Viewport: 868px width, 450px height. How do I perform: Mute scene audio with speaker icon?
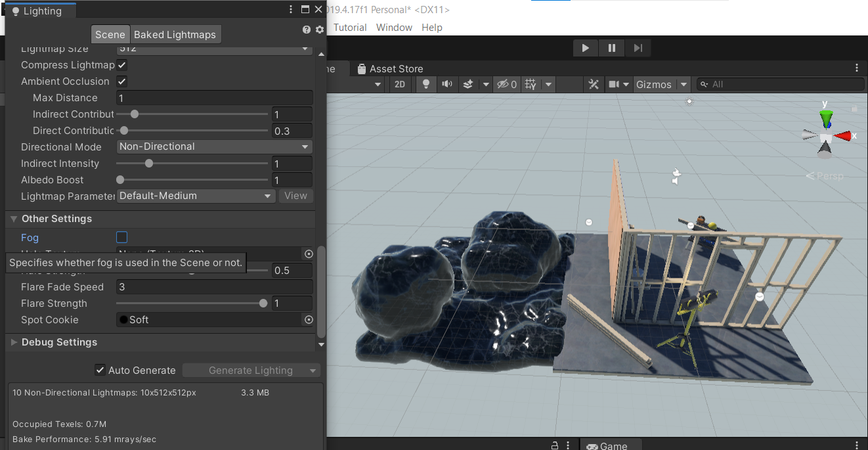447,84
